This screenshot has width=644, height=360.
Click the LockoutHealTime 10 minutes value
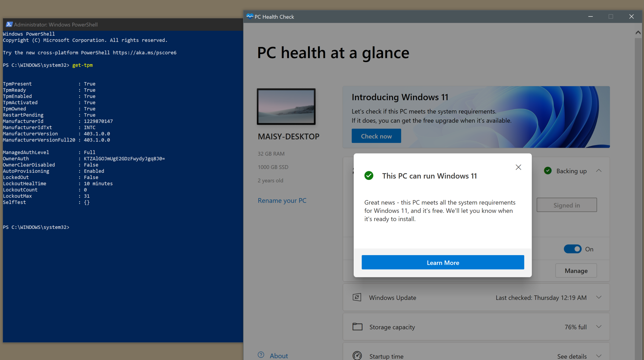coord(98,183)
